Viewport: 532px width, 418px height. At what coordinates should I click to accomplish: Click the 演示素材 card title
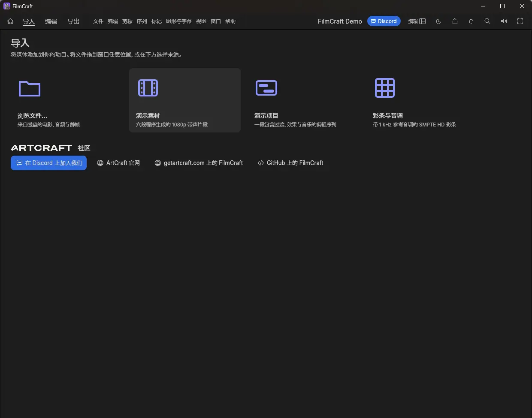(x=148, y=116)
